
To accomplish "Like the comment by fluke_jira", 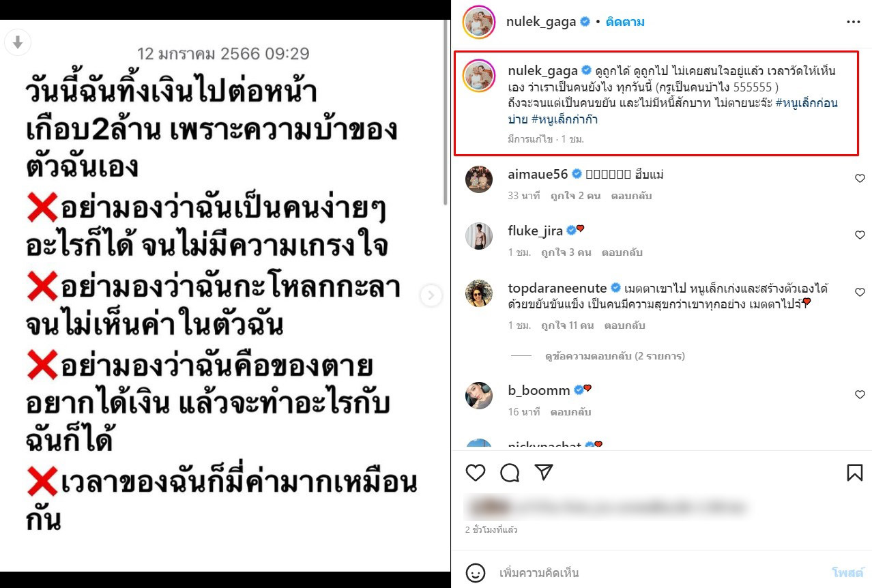I will (x=860, y=235).
